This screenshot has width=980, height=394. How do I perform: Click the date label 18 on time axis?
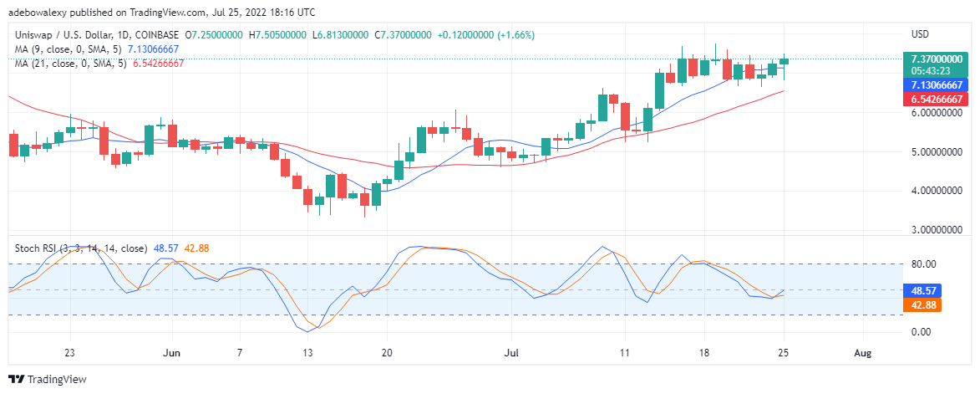(704, 353)
